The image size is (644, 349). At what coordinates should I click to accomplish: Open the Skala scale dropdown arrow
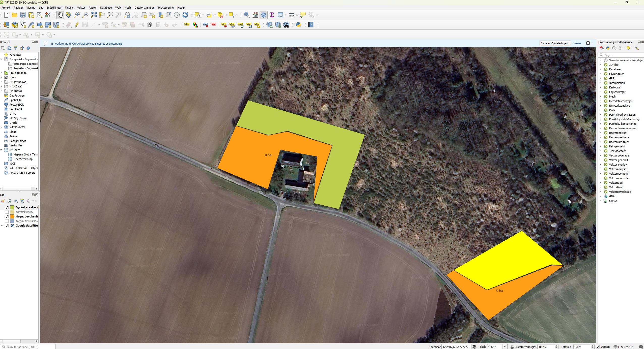tap(505, 347)
